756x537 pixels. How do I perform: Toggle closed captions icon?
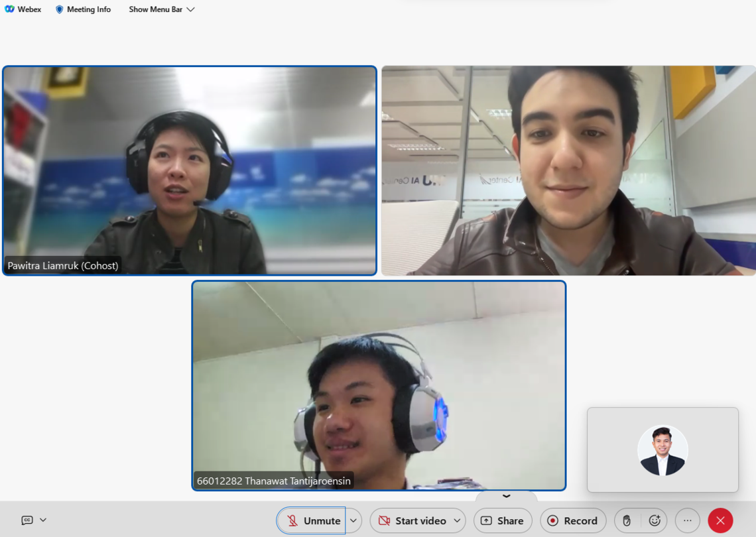(x=27, y=520)
